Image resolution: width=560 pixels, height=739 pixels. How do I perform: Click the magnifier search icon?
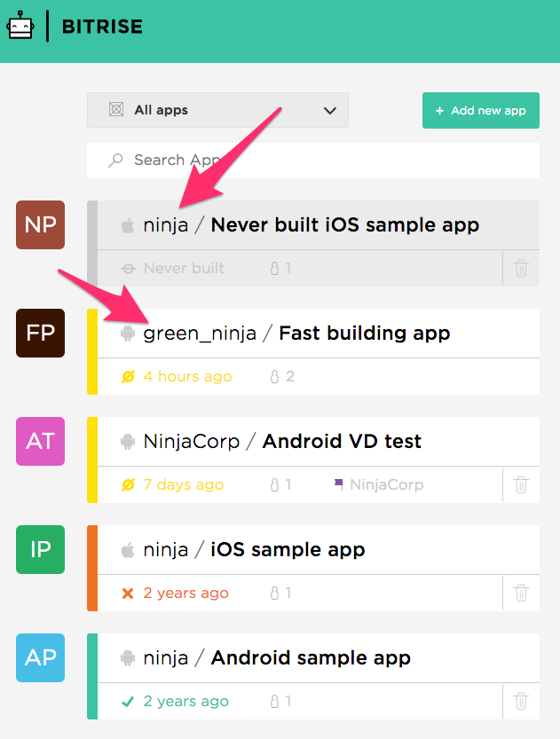(x=115, y=161)
